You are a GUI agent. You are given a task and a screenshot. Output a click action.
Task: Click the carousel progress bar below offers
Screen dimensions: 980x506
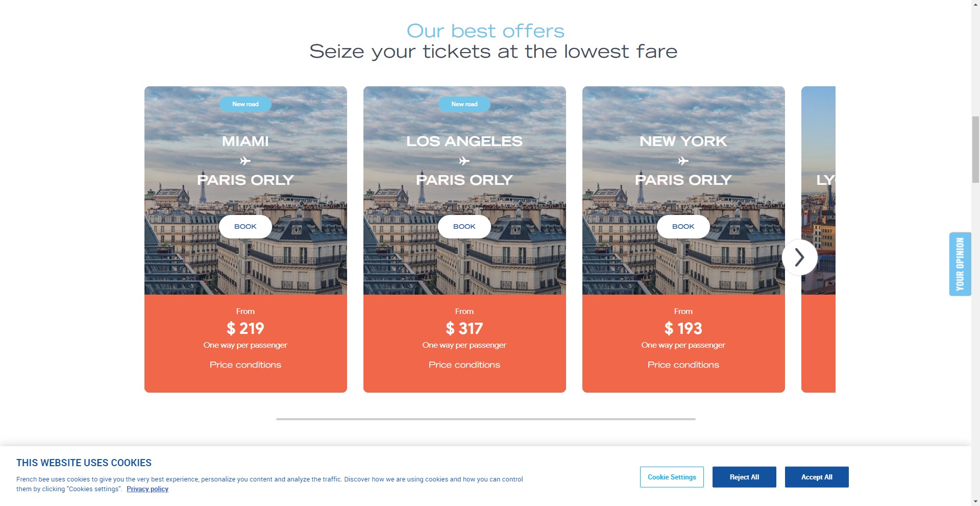coord(485,419)
